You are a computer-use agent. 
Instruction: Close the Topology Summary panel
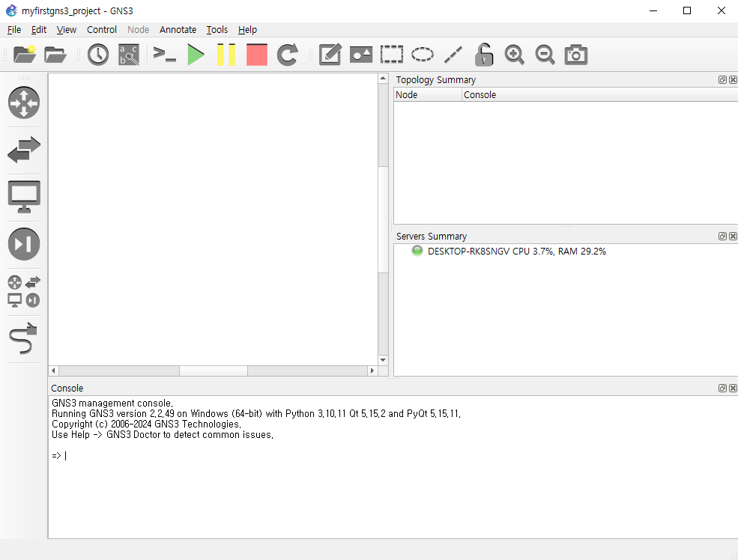point(733,80)
